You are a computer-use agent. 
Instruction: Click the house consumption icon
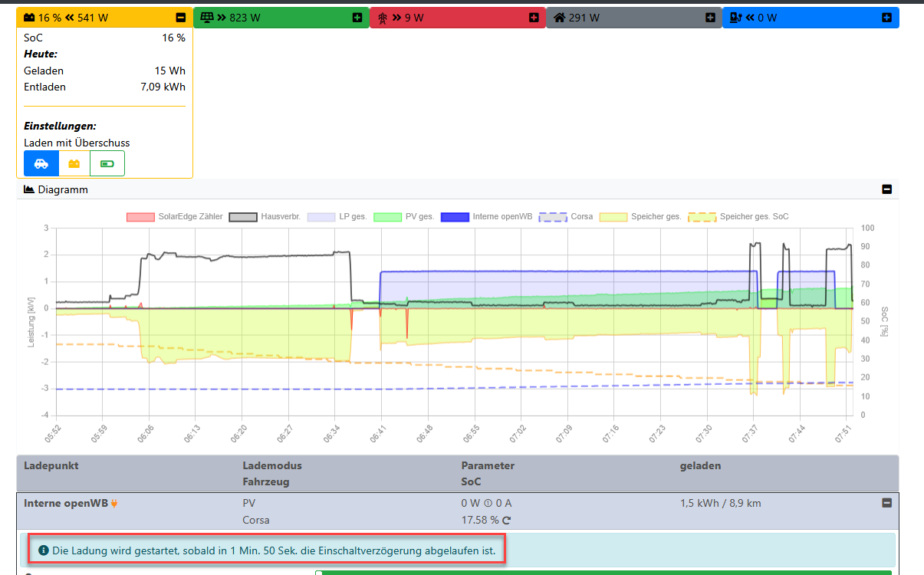tap(559, 18)
